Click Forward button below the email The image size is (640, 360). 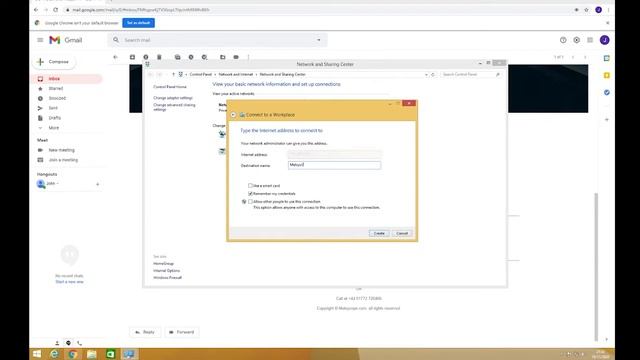click(182, 332)
